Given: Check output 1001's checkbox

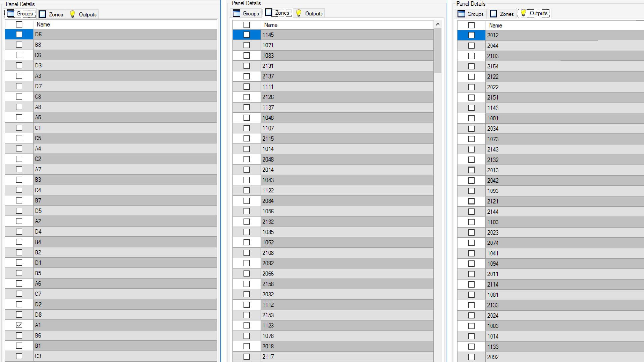Looking at the screenshot, I should [471, 118].
